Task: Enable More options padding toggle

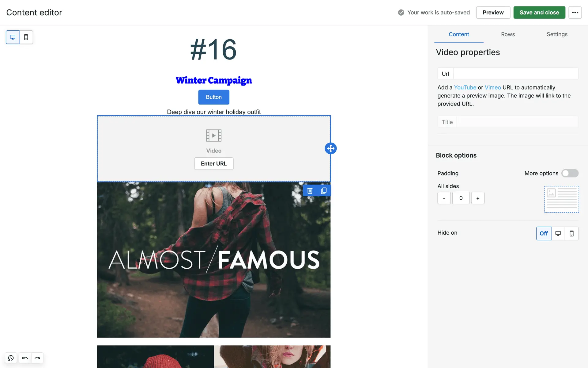Action: [570, 173]
